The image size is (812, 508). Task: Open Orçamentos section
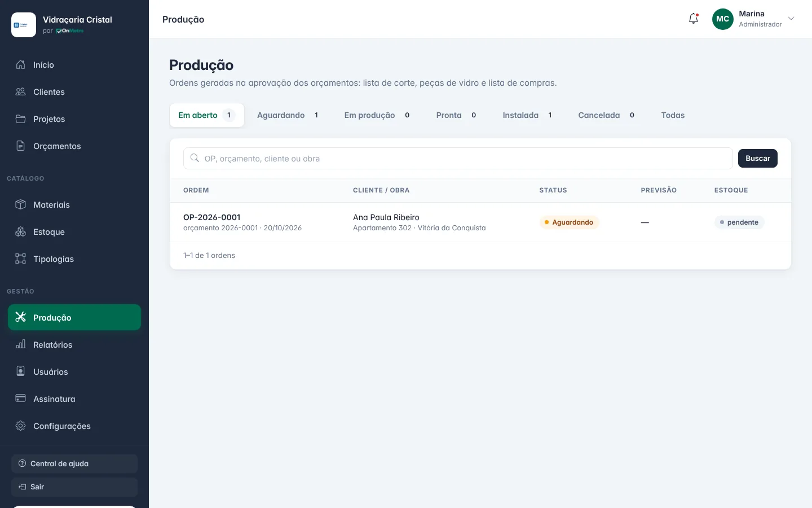[x=74, y=146]
